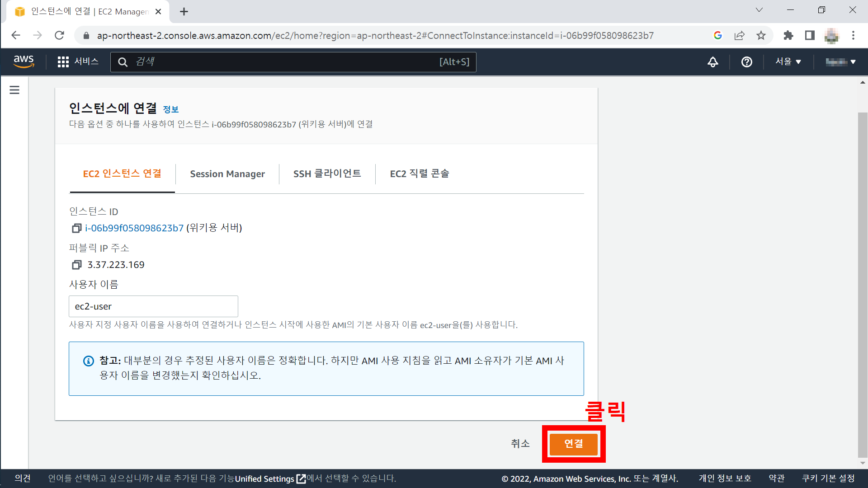Open the hamburger side navigation menu
868x488 pixels.
tap(14, 90)
